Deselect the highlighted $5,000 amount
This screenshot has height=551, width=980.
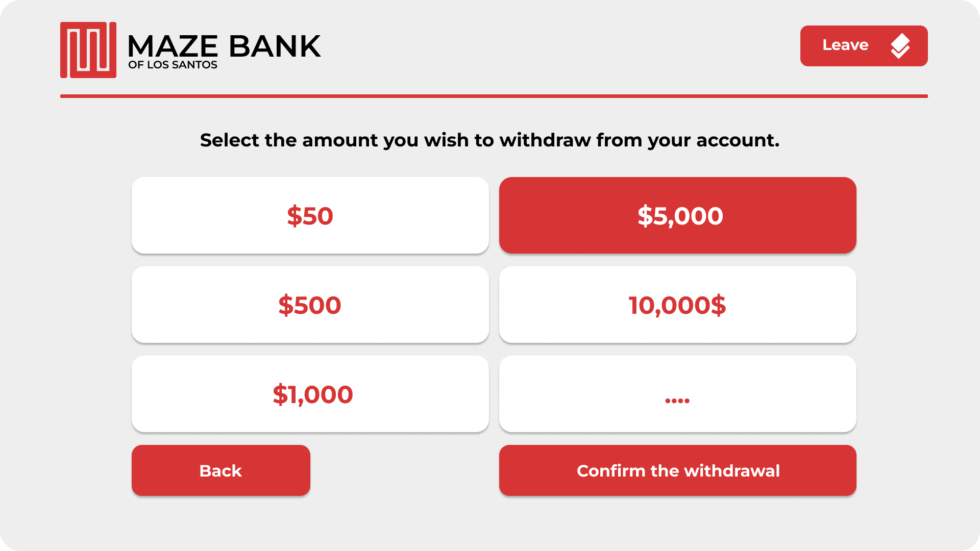pos(677,215)
